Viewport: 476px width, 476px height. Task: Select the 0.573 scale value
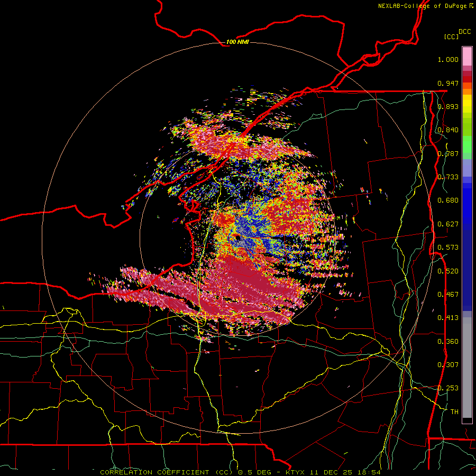click(x=448, y=248)
